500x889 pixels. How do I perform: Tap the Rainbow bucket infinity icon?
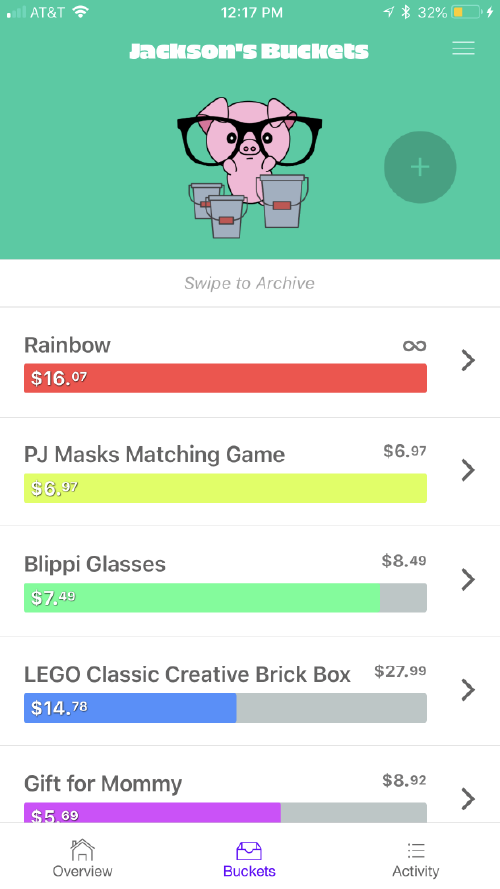414,346
